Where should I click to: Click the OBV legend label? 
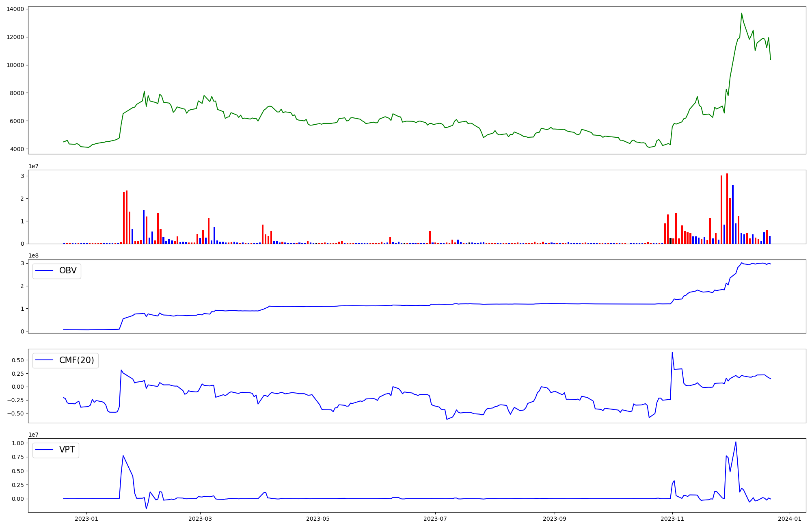point(68,271)
